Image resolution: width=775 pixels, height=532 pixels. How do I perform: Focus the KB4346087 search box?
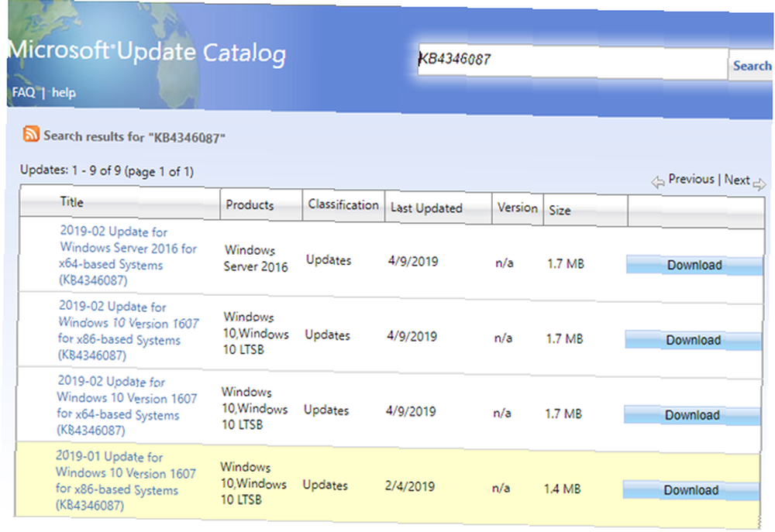point(573,62)
